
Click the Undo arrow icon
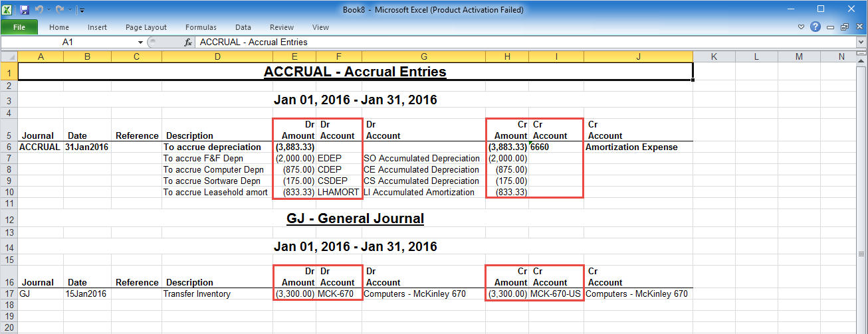tap(39, 10)
